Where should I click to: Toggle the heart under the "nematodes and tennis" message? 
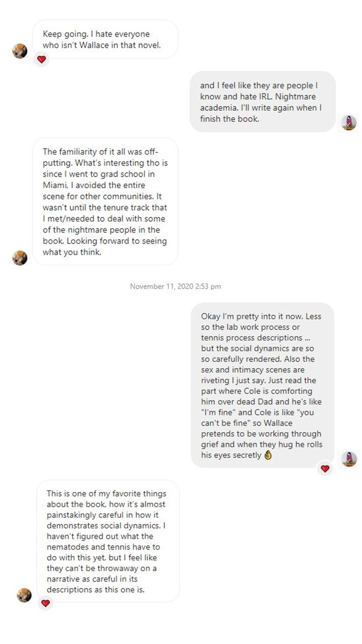point(46,603)
